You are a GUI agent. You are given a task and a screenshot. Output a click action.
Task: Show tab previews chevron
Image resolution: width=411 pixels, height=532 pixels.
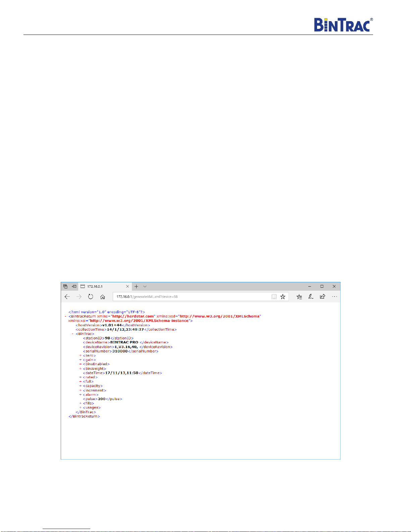145,287
